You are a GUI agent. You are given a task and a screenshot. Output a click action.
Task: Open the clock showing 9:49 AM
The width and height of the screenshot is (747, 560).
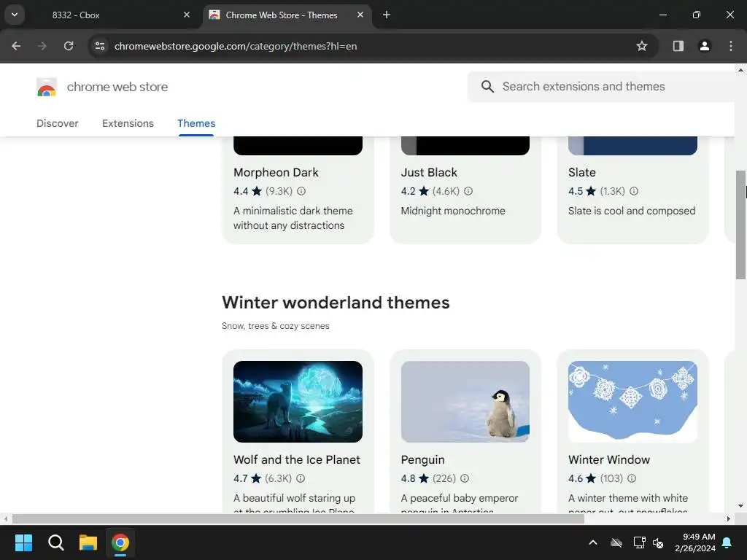[695, 542]
